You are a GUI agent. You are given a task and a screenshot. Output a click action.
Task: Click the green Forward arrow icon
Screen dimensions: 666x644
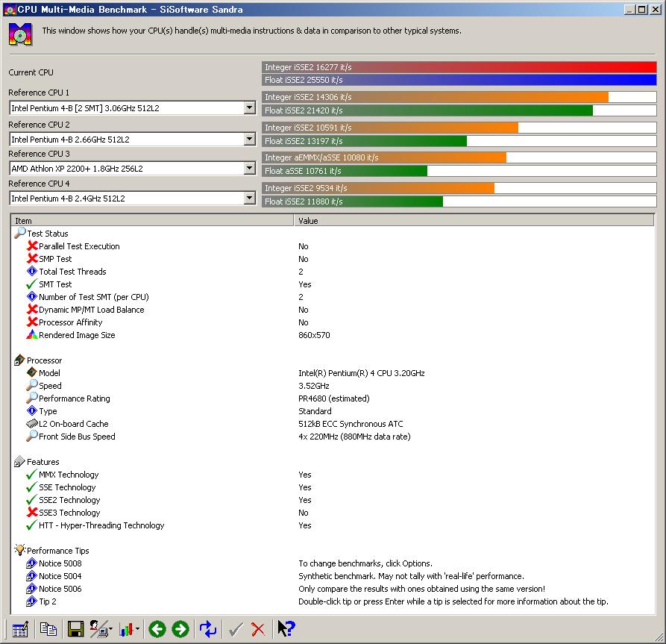pos(180,629)
